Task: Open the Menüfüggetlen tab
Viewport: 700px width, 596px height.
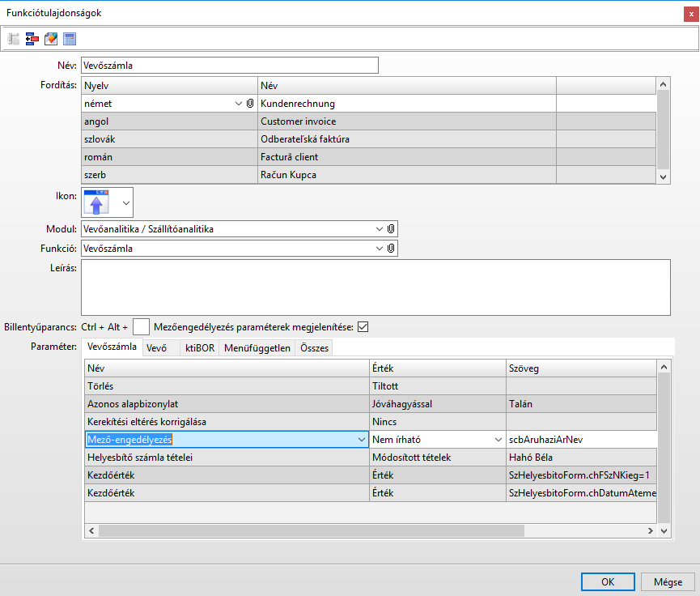Action: tap(257, 348)
